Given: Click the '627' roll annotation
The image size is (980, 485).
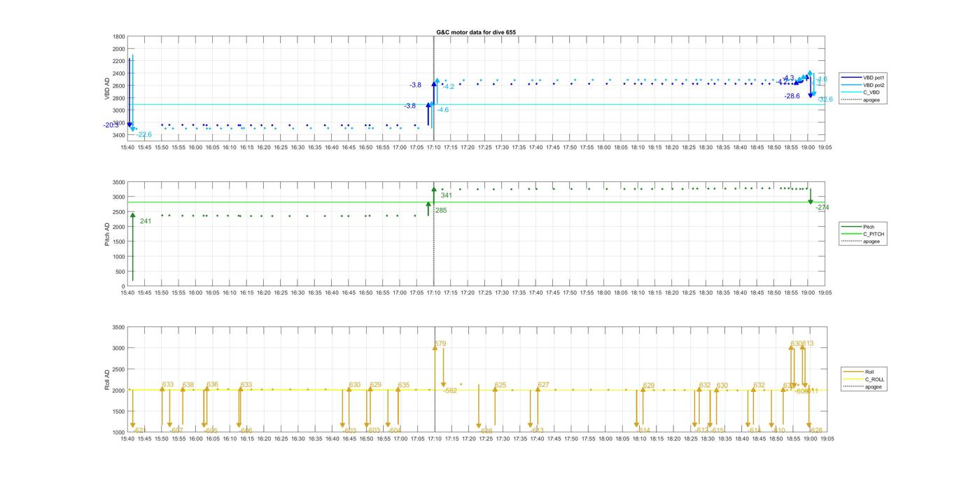Looking at the screenshot, I should (x=544, y=385).
